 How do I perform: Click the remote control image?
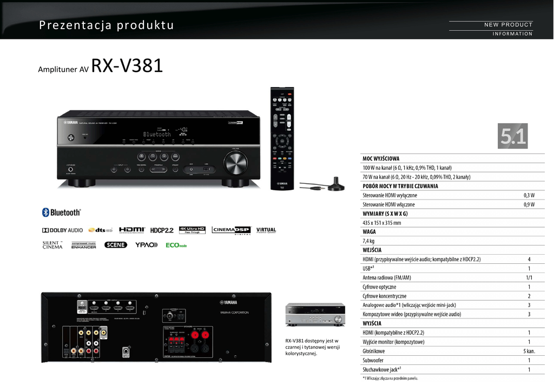[x=282, y=139]
